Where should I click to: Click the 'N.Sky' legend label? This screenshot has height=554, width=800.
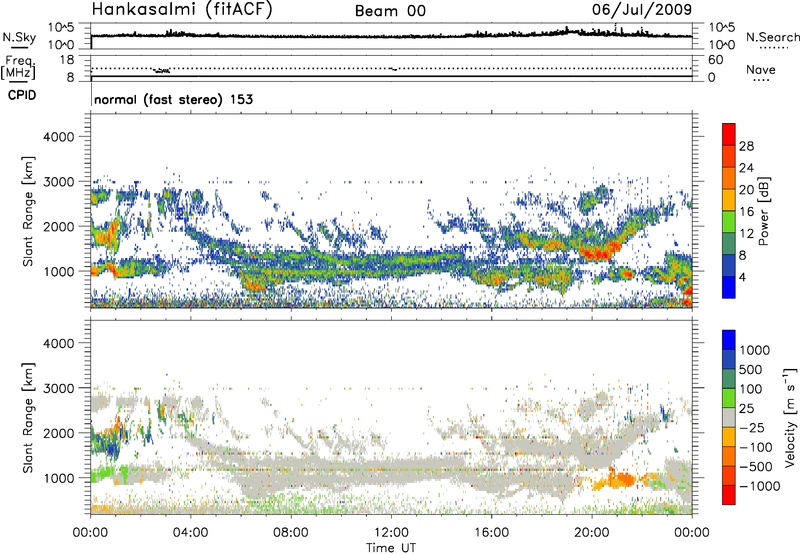coord(19,37)
